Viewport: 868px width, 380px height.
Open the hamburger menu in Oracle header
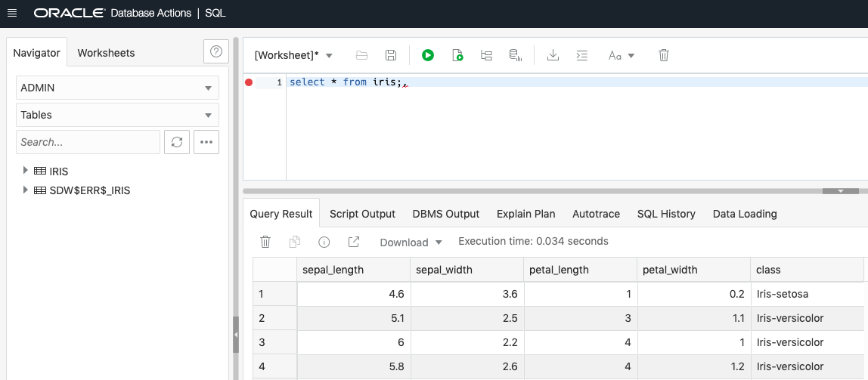pos(11,14)
